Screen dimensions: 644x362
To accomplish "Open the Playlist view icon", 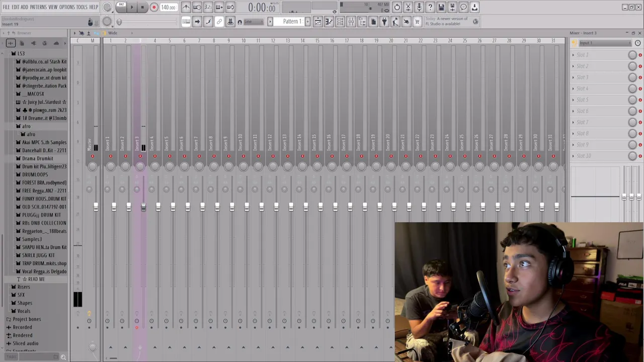I will click(x=318, y=22).
